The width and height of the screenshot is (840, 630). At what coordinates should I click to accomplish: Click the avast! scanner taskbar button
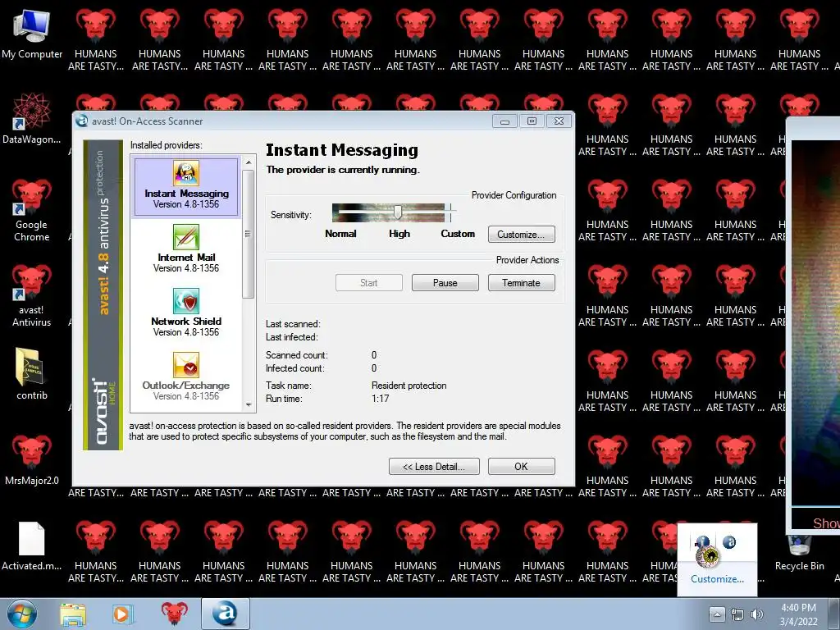(x=225, y=614)
